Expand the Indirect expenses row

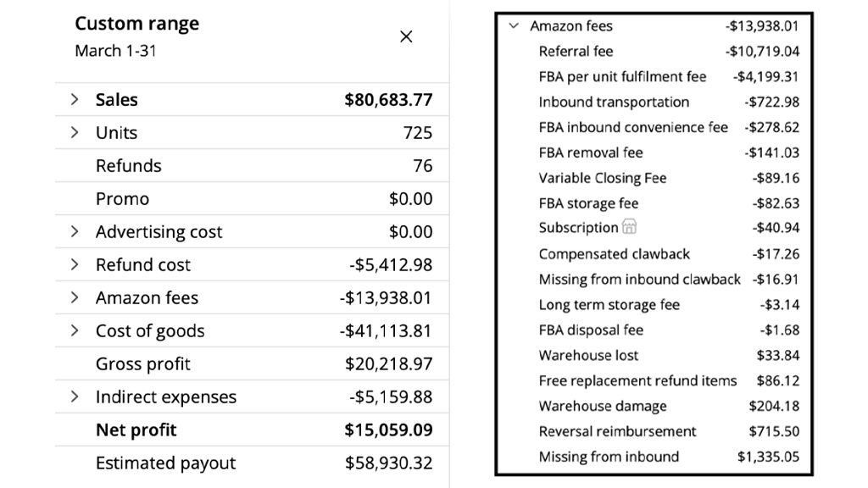75,397
